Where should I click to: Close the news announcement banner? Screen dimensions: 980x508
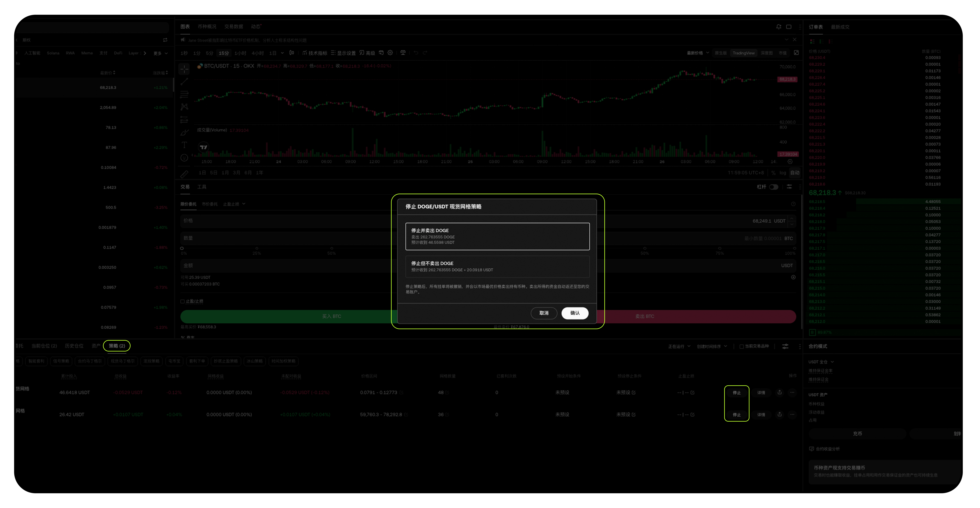tap(795, 40)
